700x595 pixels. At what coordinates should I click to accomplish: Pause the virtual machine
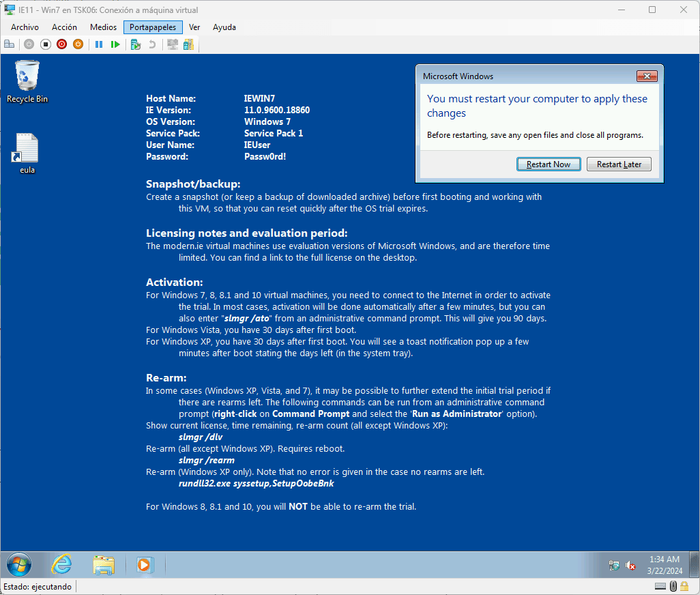coord(99,44)
